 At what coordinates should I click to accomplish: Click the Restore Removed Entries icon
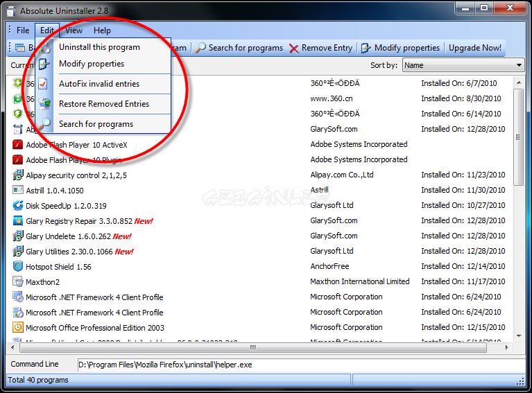pyautogui.click(x=44, y=104)
